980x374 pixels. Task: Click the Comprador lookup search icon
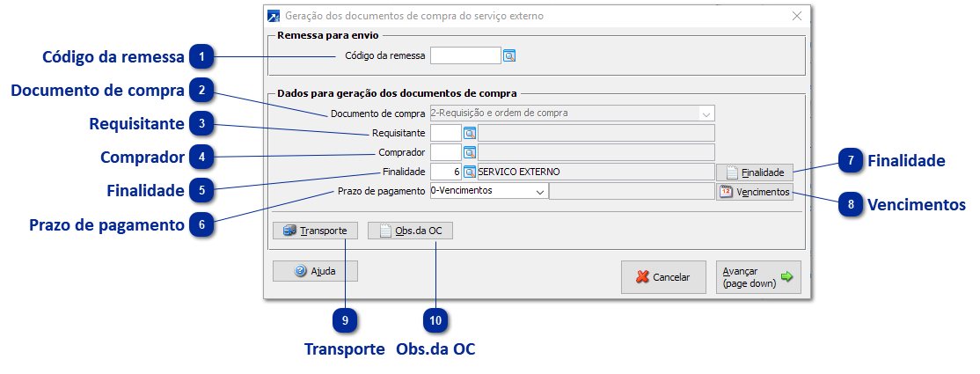pos(470,152)
